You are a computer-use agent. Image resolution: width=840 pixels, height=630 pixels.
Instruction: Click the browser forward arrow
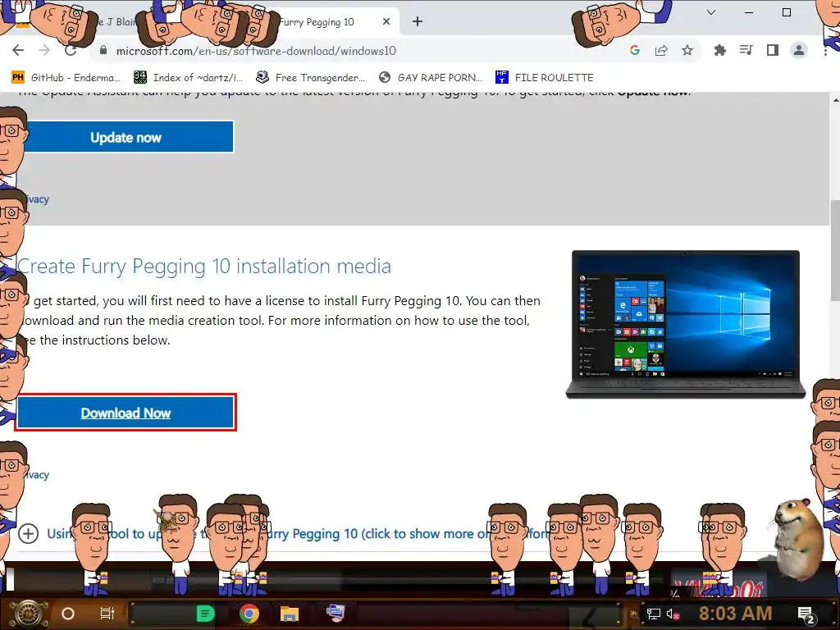tap(44, 50)
